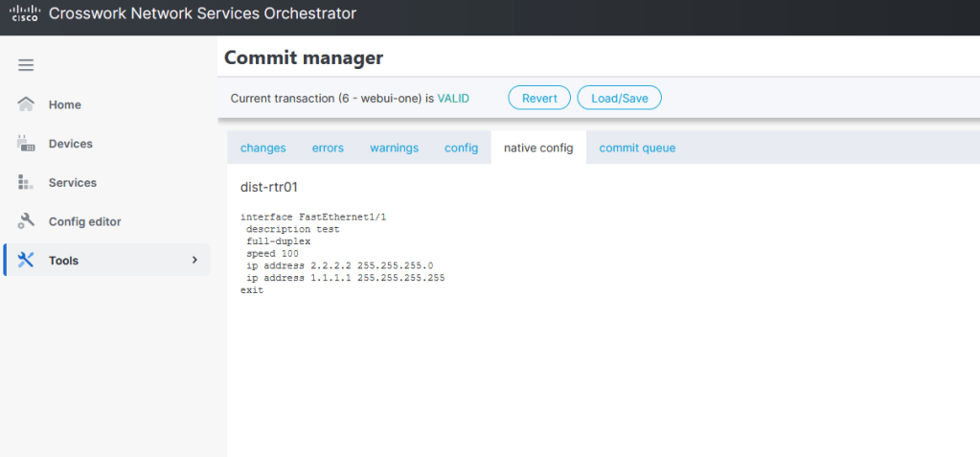This screenshot has width=980, height=457.
Task: Click the Config editor wrench icon
Action: pos(26,221)
